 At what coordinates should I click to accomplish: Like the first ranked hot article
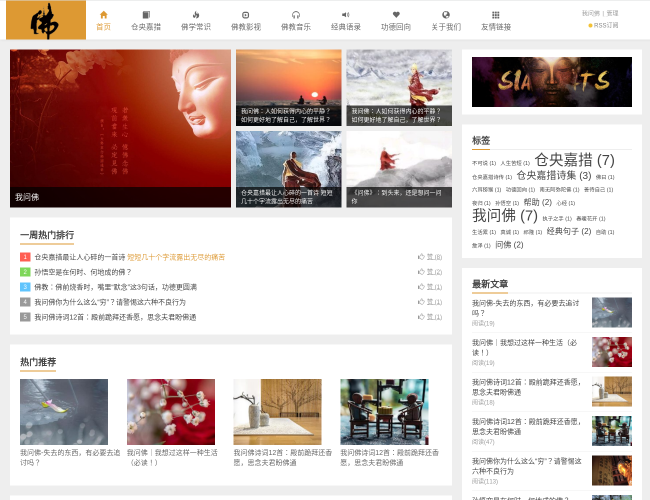click(422, 257)
